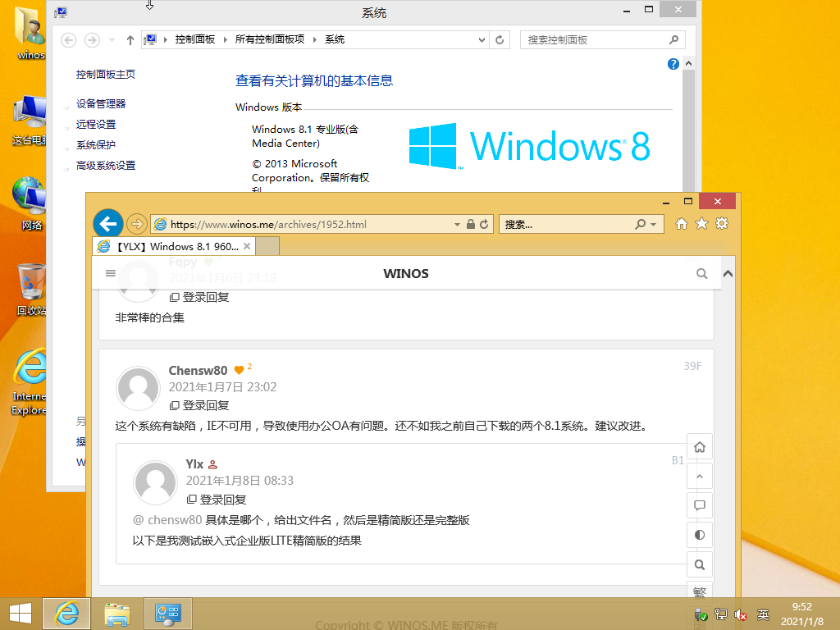Open the Windows Start button
The width and height of the screenshot is (840, 630).
[21, 614]
